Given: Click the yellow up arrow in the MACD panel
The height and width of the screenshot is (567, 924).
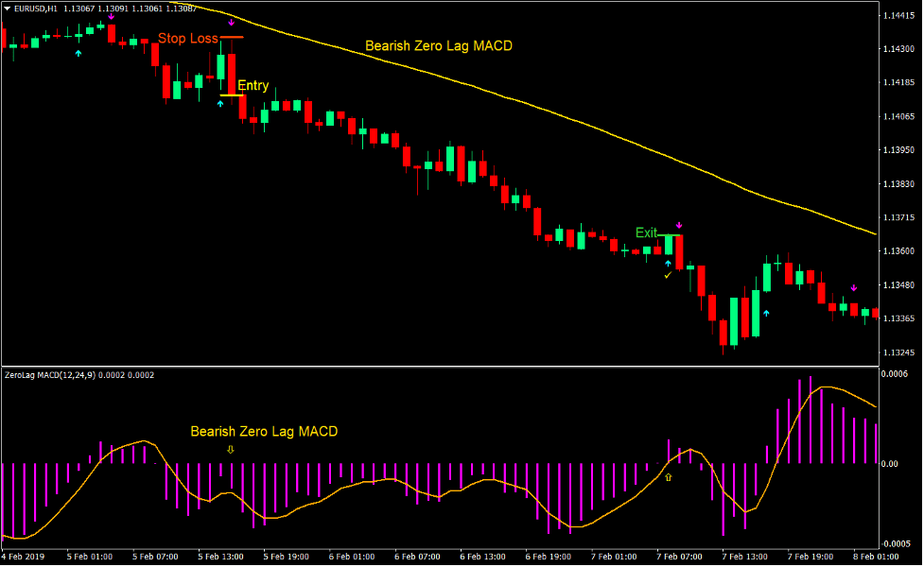Looking at the screenshot, I should coord(667,478).
